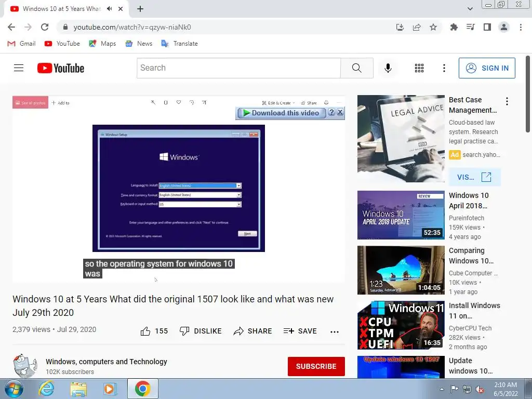Open options menu for Best Case Management ad

[507, 101]
